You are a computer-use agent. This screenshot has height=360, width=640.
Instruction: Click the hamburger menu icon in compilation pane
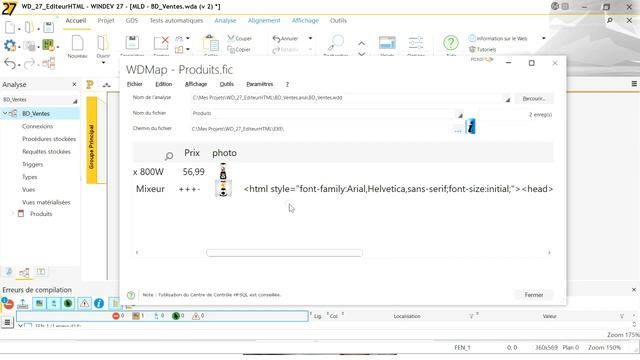click(7, 322)
